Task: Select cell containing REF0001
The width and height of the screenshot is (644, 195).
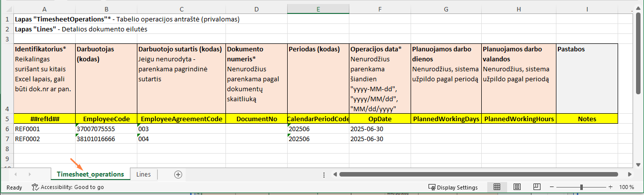Action: [44, 129]
